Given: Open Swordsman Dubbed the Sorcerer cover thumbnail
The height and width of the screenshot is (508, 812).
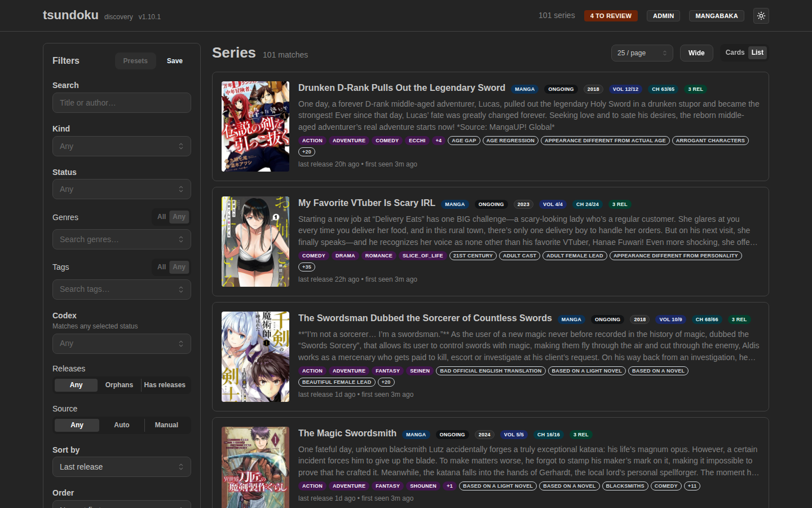Looking at the screenshot, I should click(255, 357).
